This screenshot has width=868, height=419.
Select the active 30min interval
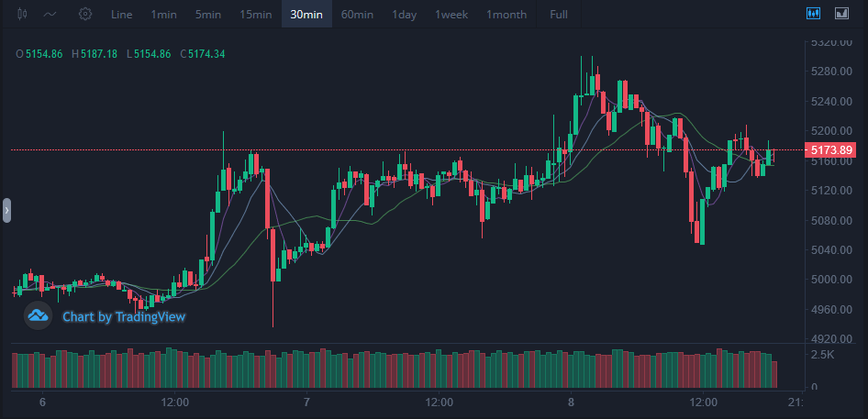tap(306, 15)
